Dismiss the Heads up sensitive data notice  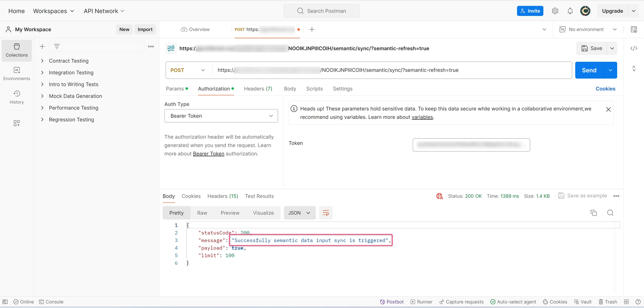pyautogui.click(x=608, y=109)
